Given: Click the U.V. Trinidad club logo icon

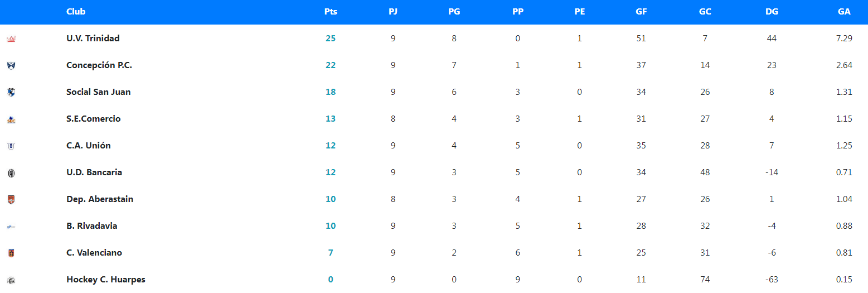Looking at the screenshot, I should tap(11, 39).
